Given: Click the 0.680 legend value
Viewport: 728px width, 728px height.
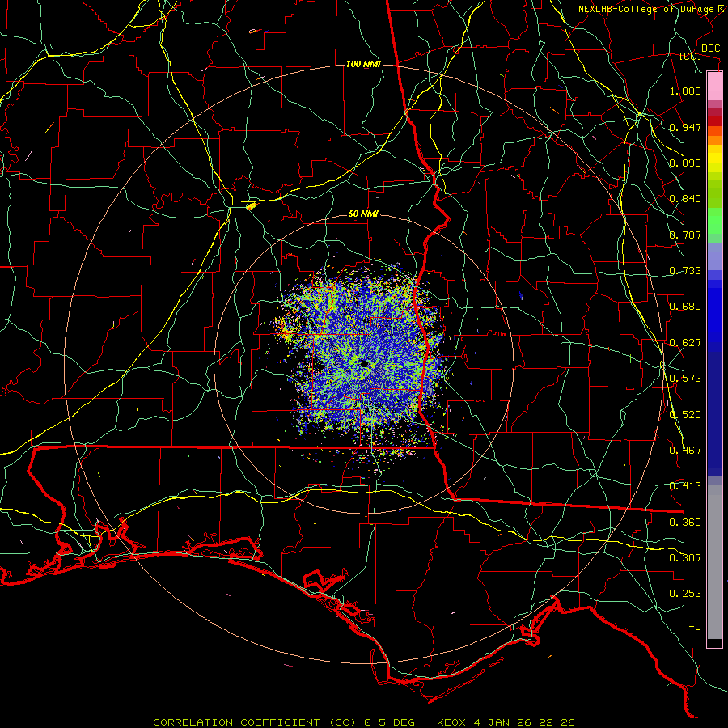Looking at the screenshot, I should pyautogui.click(x=685, y=307).
